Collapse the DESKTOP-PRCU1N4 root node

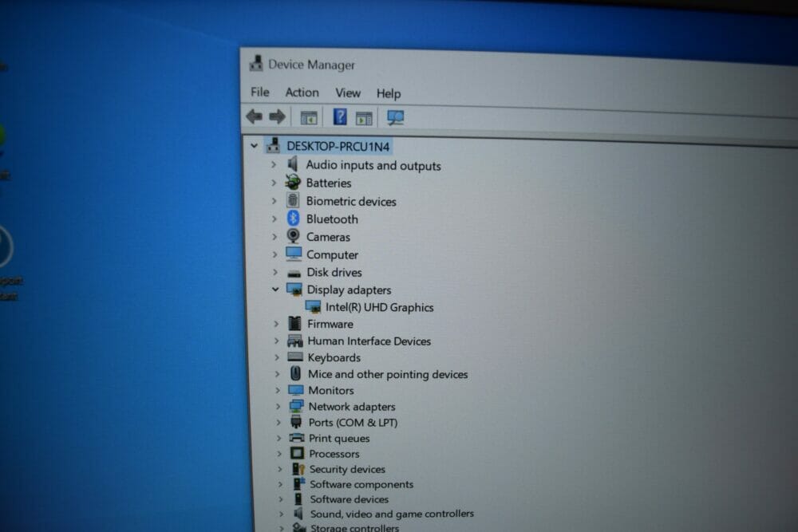(254, 146)
